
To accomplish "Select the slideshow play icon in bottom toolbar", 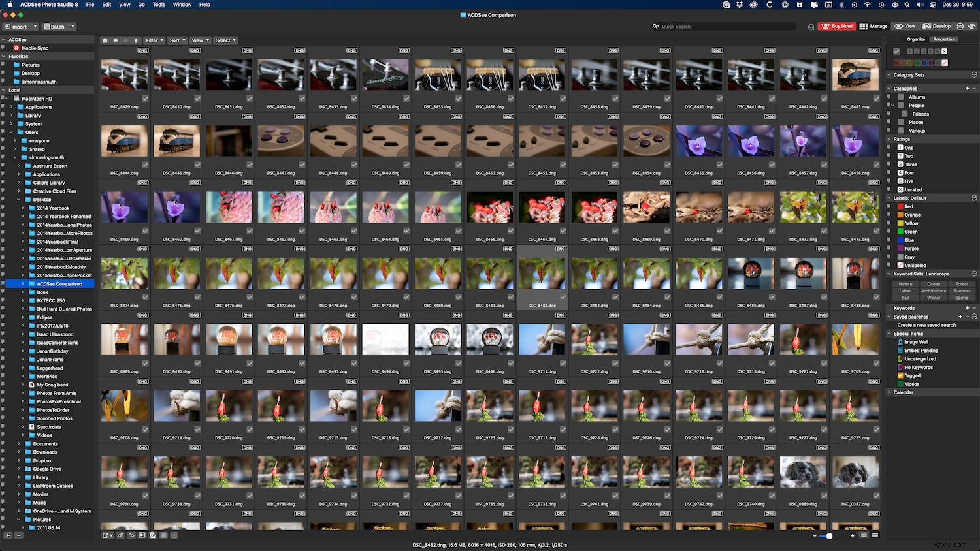I will coord(142,535).
